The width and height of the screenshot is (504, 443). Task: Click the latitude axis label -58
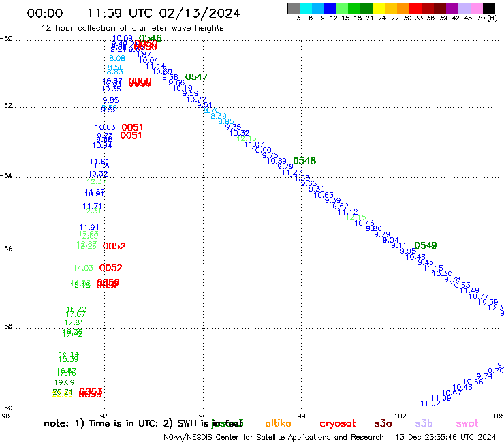tap(6, 326)
